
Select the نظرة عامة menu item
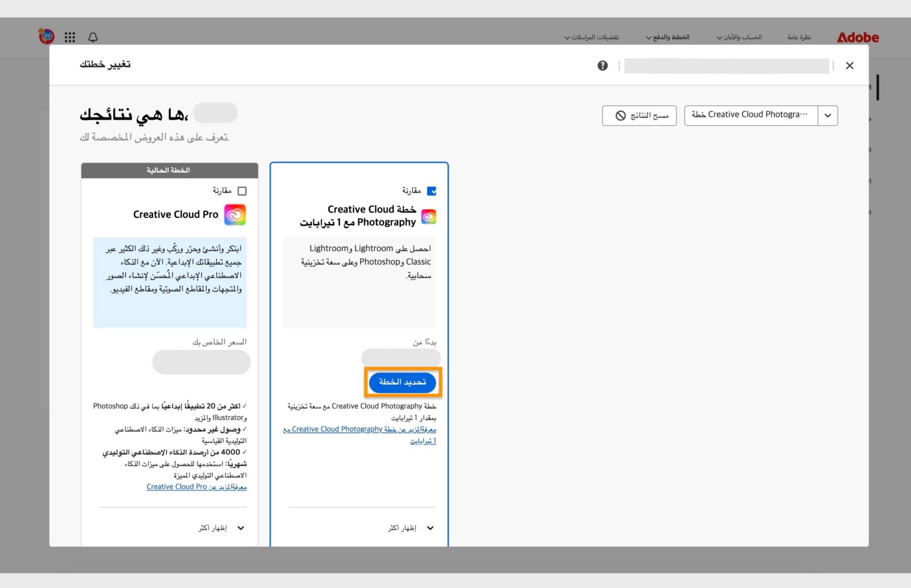pos(799,37)
